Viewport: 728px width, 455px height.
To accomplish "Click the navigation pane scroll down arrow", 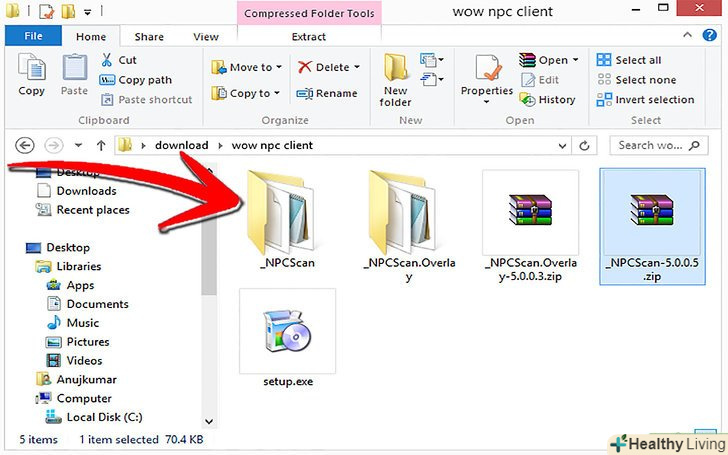I will pyautogui.click(x=209, y=422).
